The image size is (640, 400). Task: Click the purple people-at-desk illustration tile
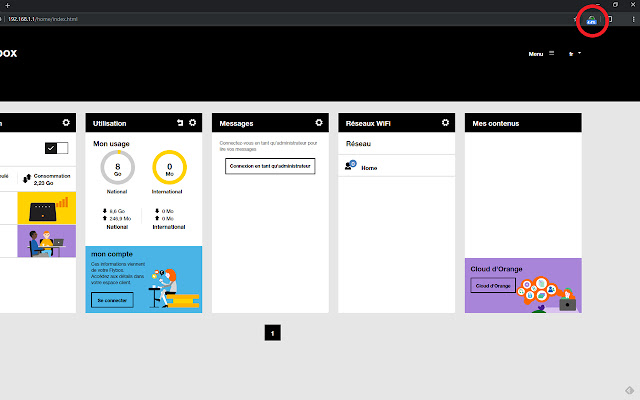click(x=47, y=241)
